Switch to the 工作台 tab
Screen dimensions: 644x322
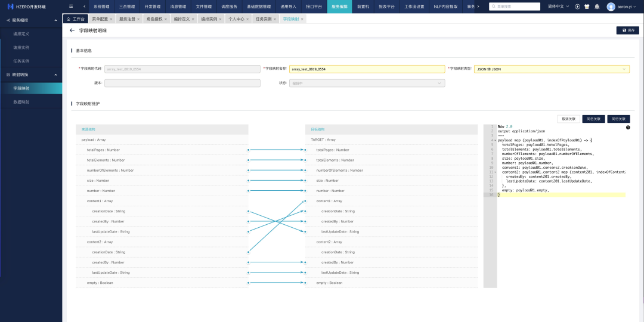click(x=76, y=19)
